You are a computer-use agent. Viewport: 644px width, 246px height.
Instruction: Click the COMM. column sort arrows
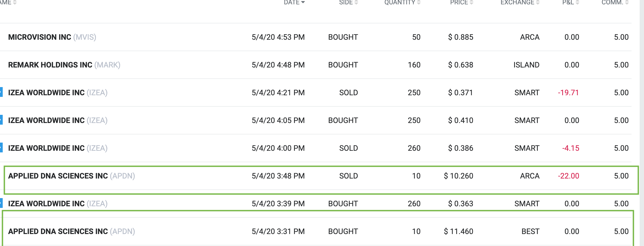click(627, 2)
